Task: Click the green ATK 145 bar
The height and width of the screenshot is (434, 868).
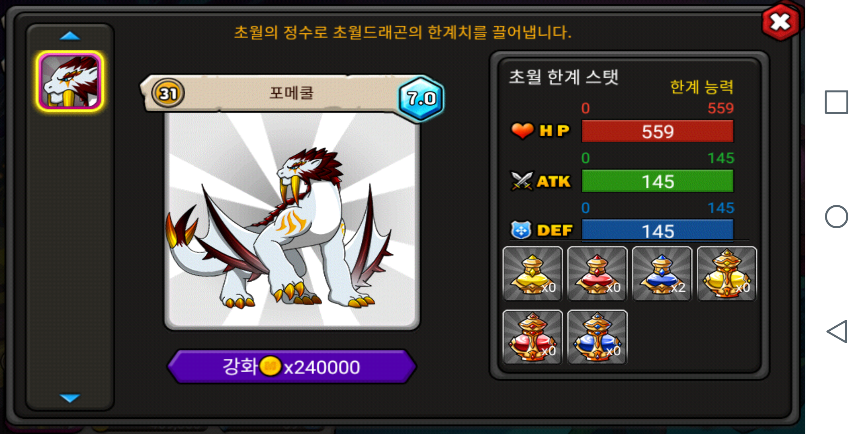Action: 657,181
